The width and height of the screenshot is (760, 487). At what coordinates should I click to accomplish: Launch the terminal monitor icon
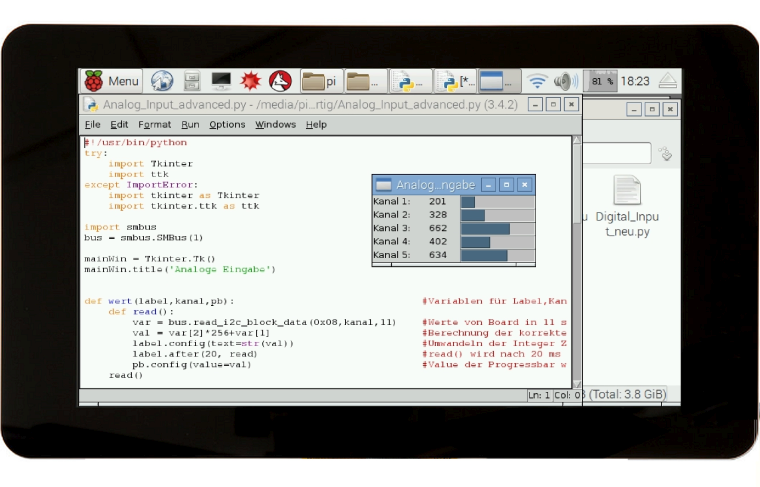pyautogui.click(x=221, y=81)
